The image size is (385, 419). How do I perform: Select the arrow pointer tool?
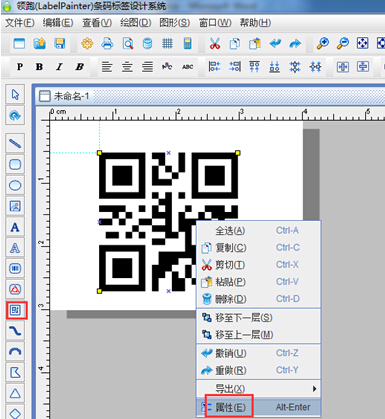point(15,95)
